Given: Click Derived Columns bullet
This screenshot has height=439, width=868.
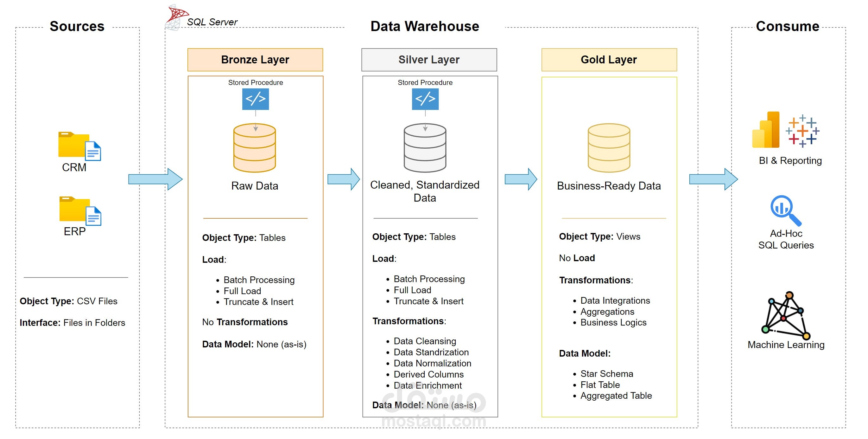Looking at the screenshot, I should (428, 374).
